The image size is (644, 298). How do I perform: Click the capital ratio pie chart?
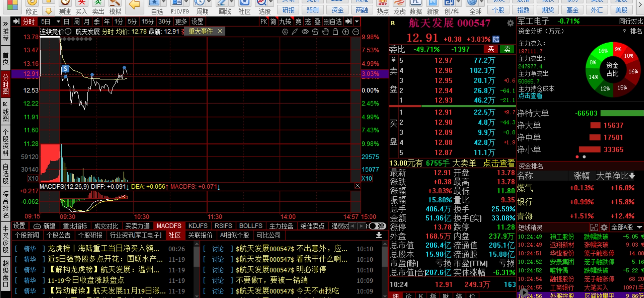coord(613,69)
